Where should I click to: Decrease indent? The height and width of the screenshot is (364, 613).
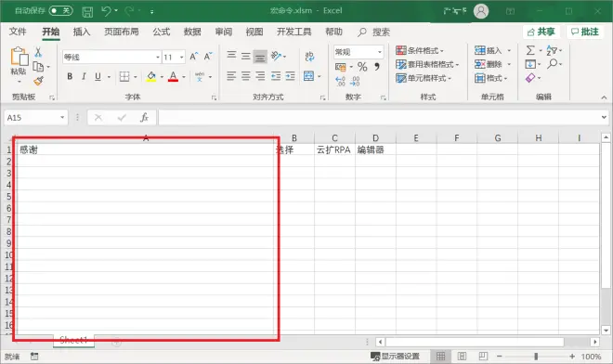[276, 76]
